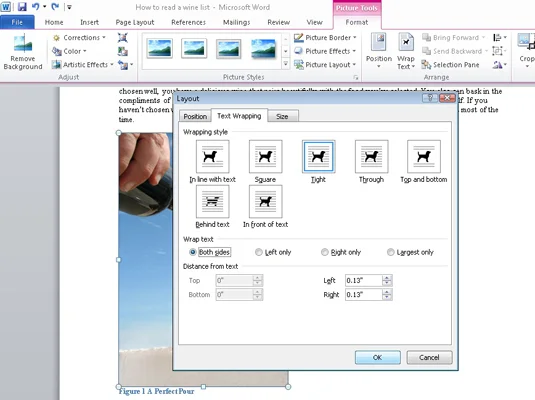
Task: Switch to the Position tab
Action: click(x=195, y=116)
